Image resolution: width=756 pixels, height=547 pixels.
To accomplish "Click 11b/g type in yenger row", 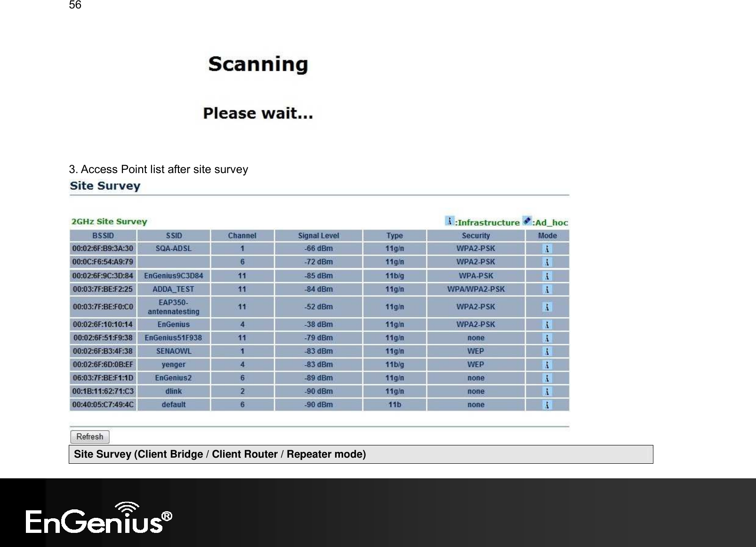I will (394, 365).
